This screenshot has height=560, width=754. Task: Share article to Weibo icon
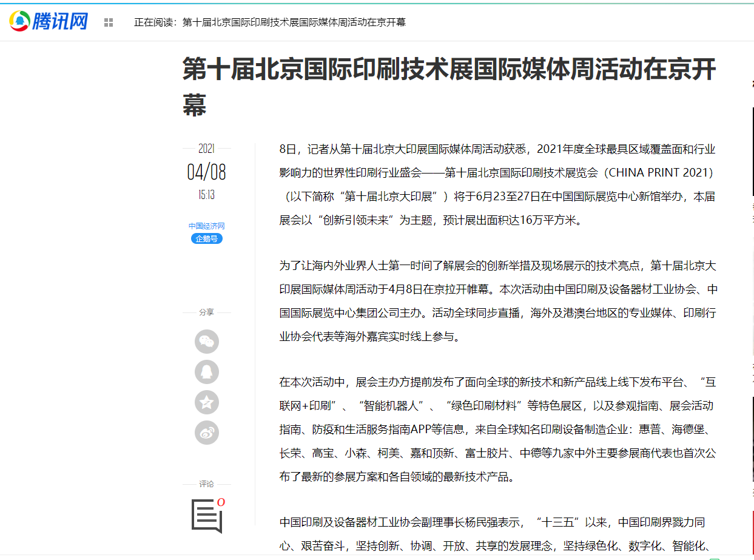pyautogui.click(x=207, y=433)
